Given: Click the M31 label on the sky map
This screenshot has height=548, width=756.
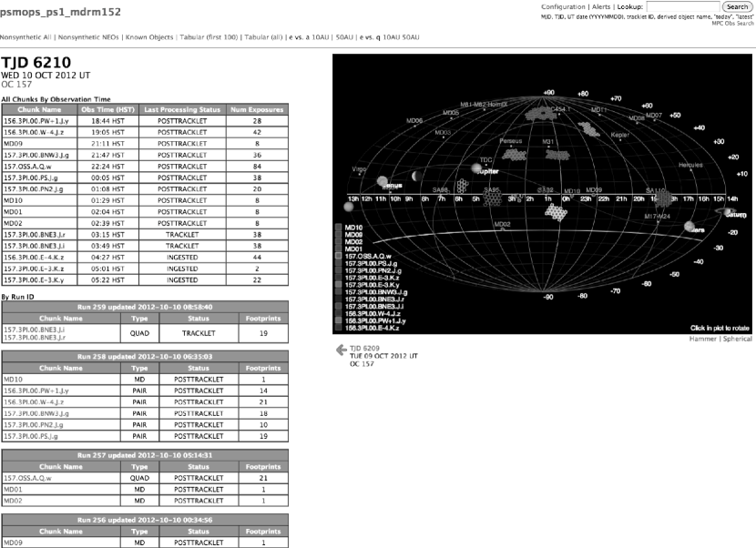Looking at the screenshot, I should click(x=548, y=142).
